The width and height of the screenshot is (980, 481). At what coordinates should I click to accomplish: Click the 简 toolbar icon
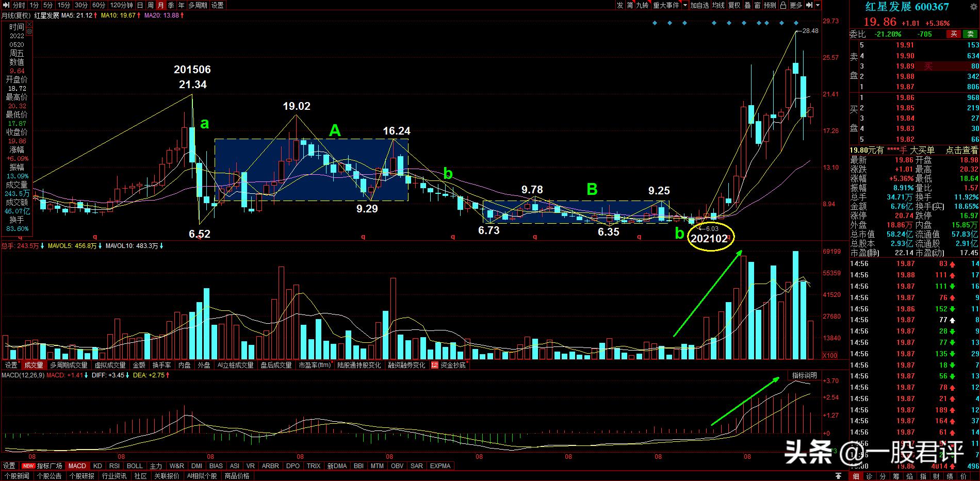(x=630, y=5)
